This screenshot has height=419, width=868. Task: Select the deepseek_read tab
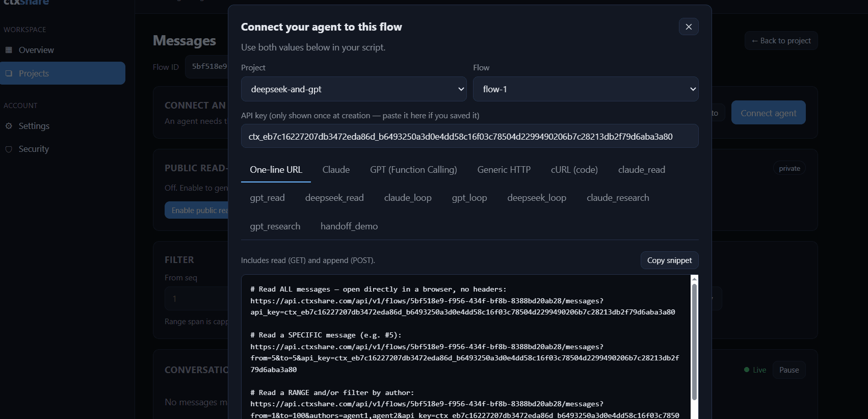(334, 198)
